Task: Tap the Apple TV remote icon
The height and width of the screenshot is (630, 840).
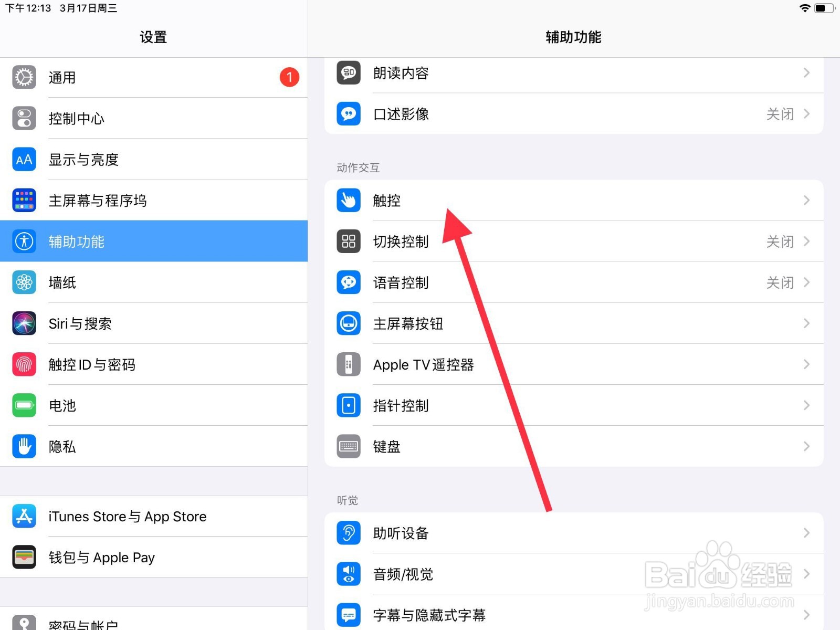Action: (349, 364)
